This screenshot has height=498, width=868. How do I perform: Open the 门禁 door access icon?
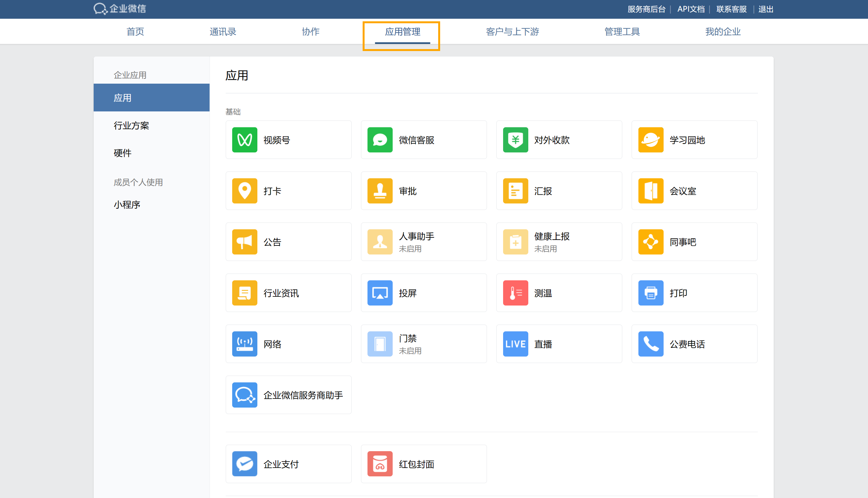click(x=380, y=344)
